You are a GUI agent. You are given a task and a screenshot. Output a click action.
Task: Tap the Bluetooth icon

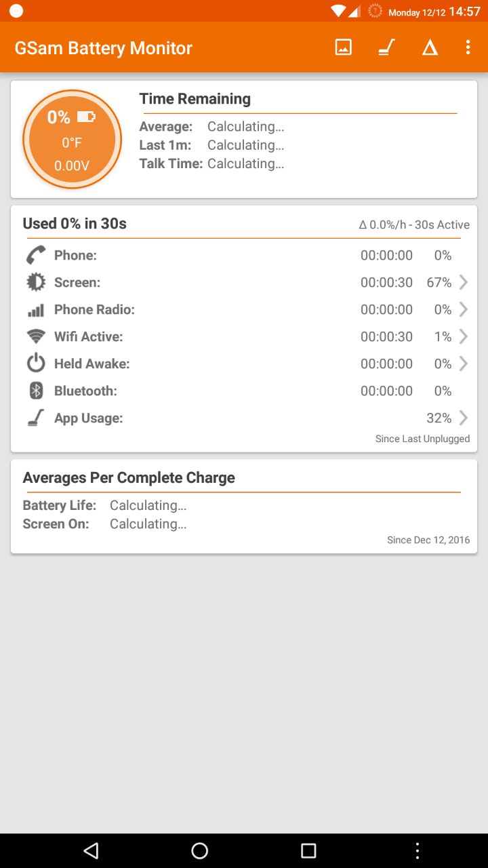36,391
